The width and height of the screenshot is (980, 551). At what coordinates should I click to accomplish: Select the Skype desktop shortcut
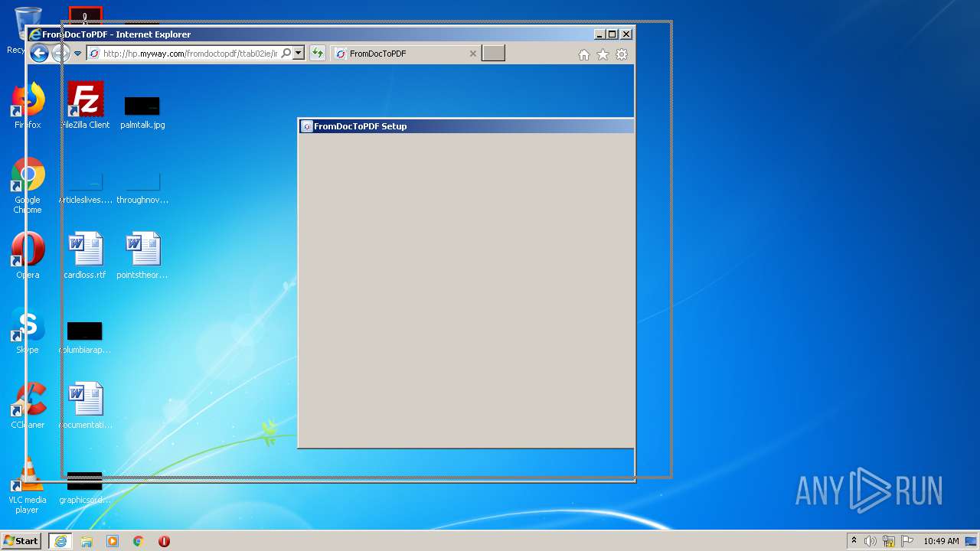(28, 331)
